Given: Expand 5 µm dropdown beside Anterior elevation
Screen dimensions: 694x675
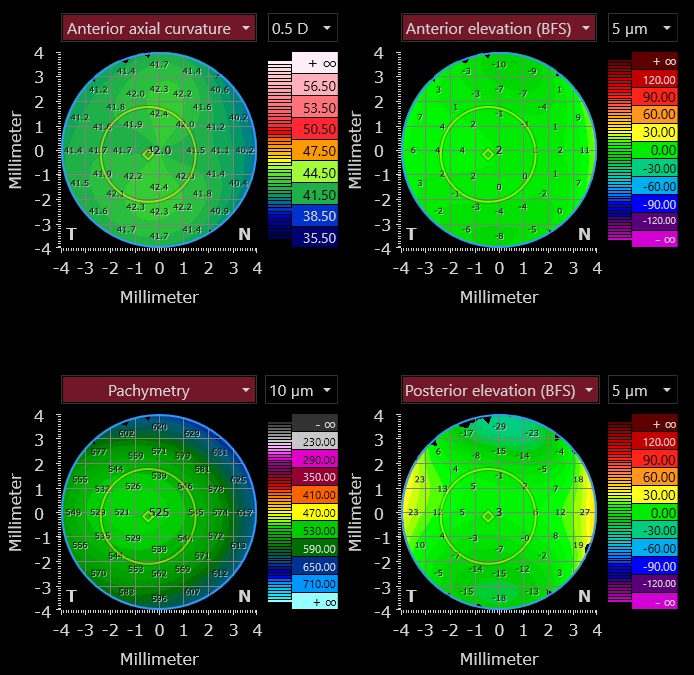Looking at the screenshot, I should 642,28.
